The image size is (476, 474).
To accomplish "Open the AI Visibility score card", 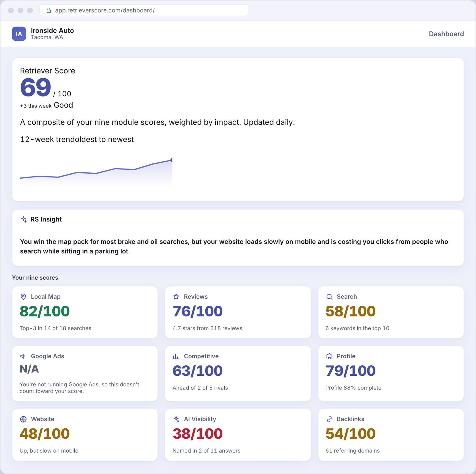I will point(238,435).
